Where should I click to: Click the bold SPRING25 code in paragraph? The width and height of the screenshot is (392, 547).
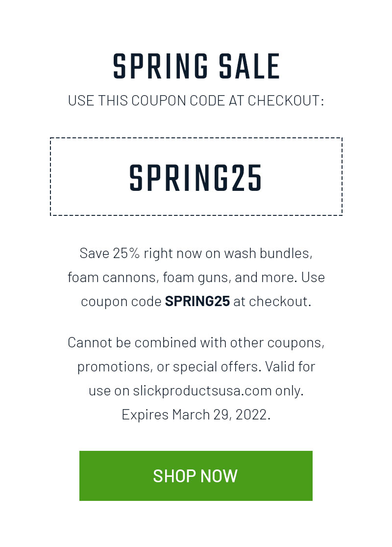click(197, 301)
